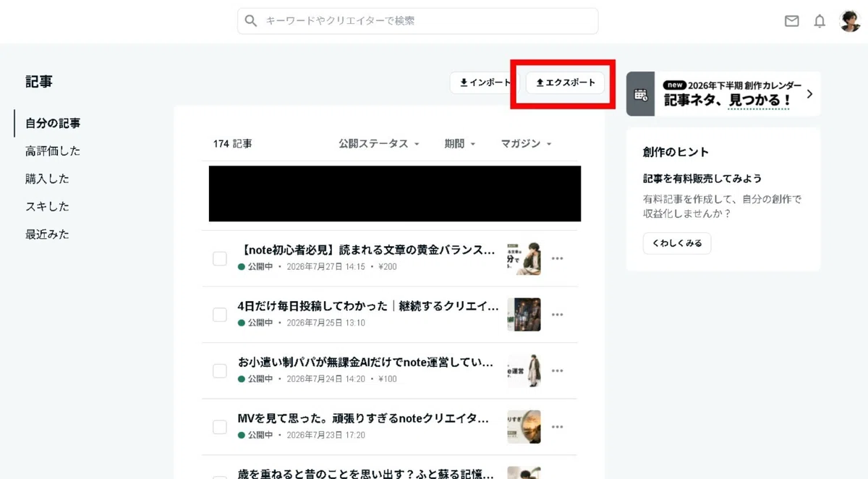868x479 pixels.
Task: Open the お小遣い制パパが無課金AI article title
Action: 366,362
